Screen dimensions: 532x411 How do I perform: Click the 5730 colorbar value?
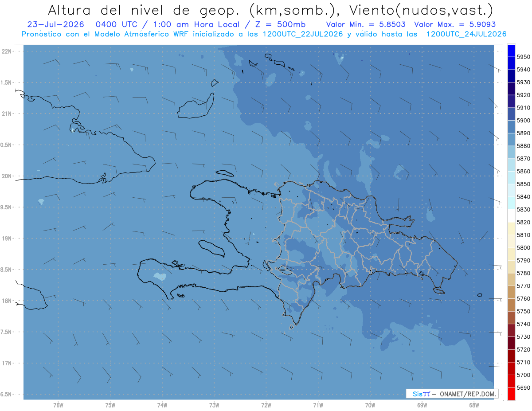pos(524,337)
